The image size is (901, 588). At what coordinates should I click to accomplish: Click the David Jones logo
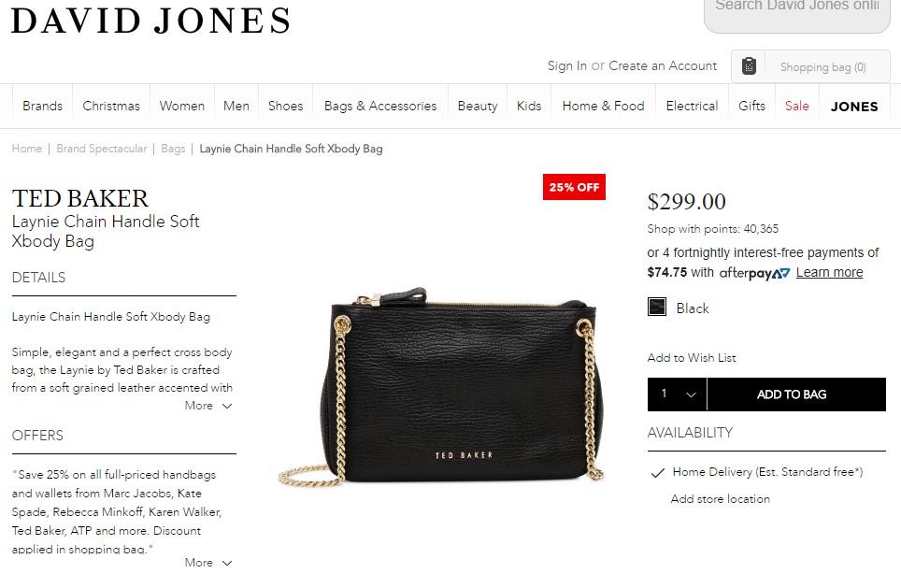pyautogui.click(x=150, y=21)
